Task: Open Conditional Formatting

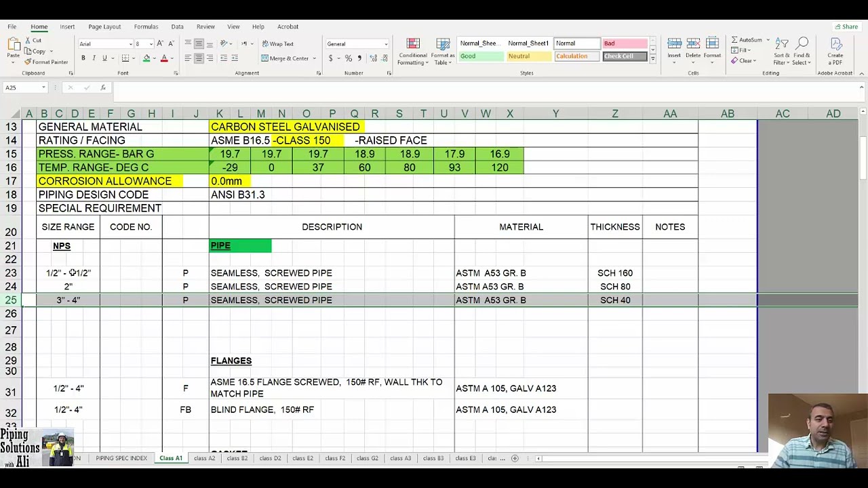Action: coord(413,52)
